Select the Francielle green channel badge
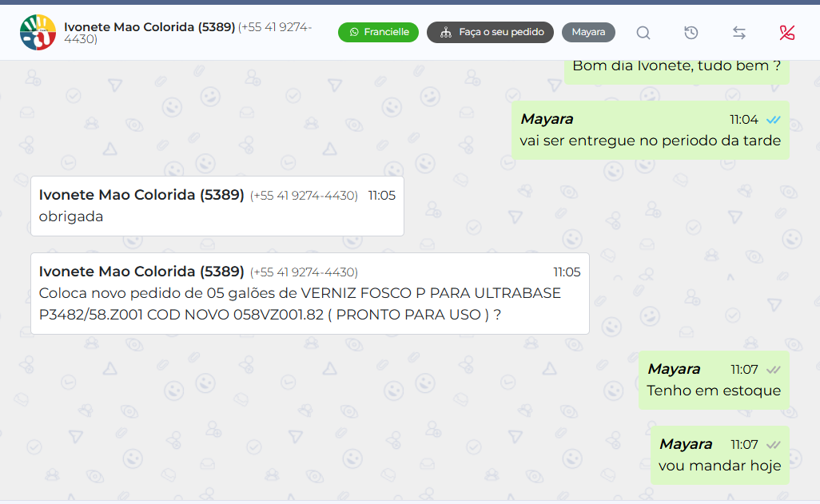This screenshot has height=504, width=820. click(x=378, y=33)
